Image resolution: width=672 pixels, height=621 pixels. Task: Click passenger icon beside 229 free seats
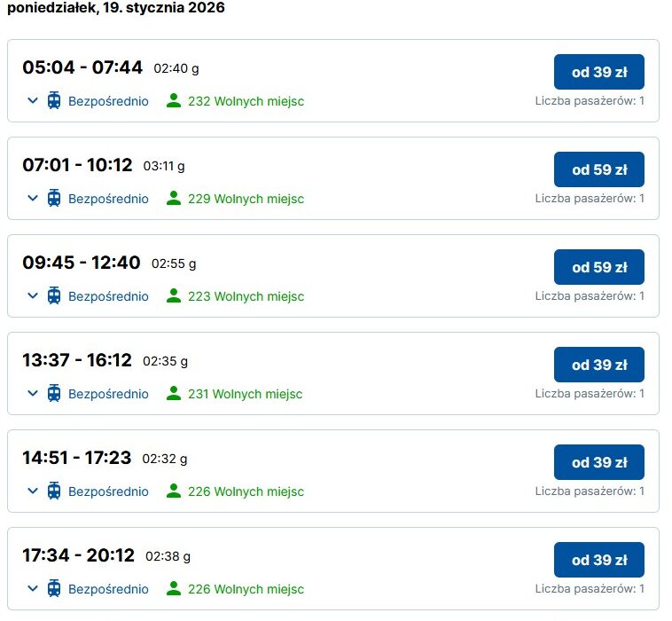point(174,198)
